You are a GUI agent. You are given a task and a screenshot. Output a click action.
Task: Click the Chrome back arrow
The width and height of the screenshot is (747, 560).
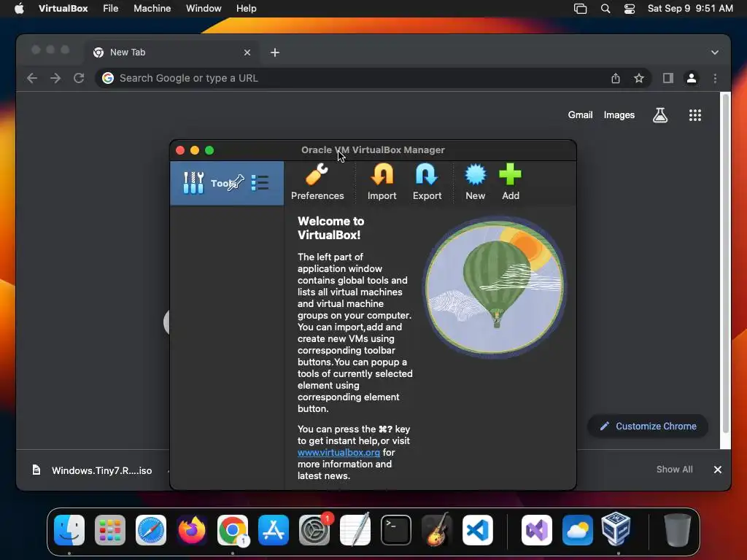point(32,78)
